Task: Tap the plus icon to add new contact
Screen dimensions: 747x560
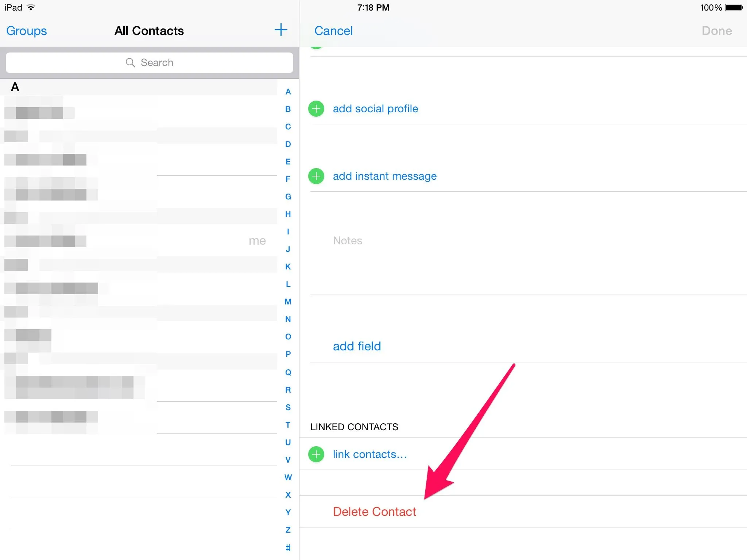Action: (280, 30)
